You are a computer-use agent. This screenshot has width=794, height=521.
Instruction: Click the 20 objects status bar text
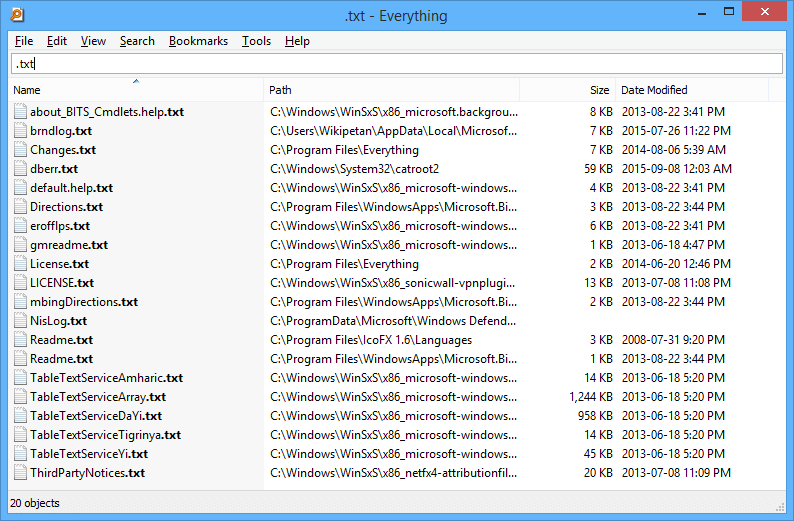click(34, 503)
